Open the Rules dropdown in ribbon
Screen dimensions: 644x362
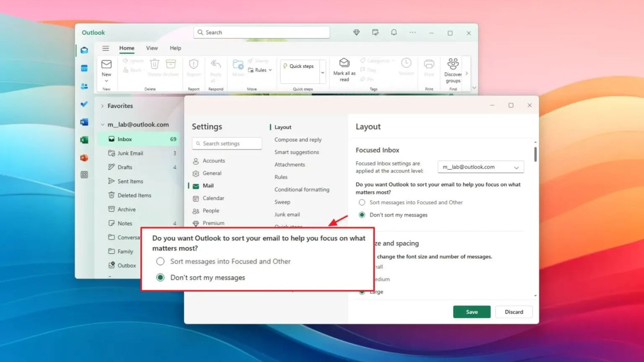pyautogui.click(x=260, y=70)
